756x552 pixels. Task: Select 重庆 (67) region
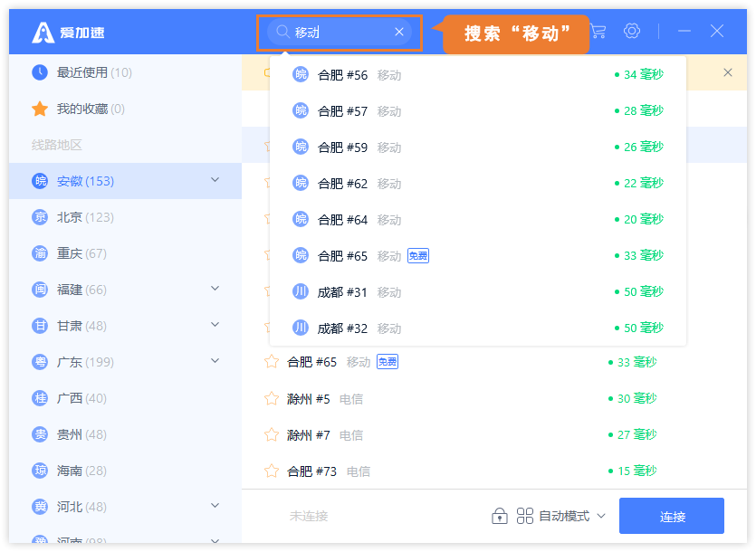click(x=125, y=253)
